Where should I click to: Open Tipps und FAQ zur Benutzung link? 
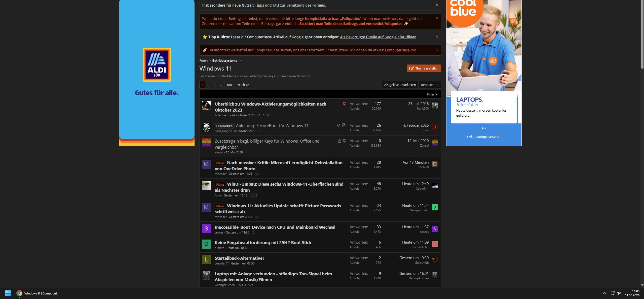(290, 5)
